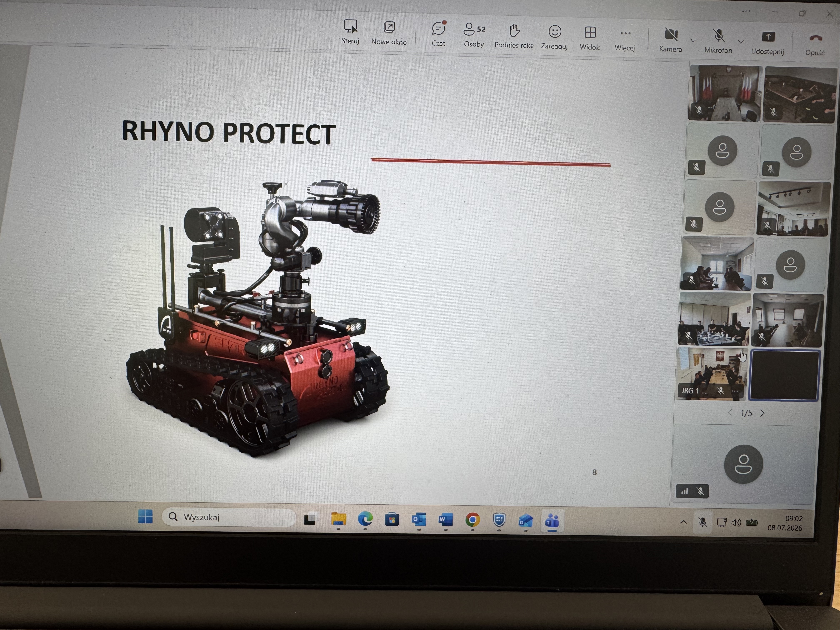
Task: Open Microsoft Store from the taskbar
Action: click(x=392, y=520)
